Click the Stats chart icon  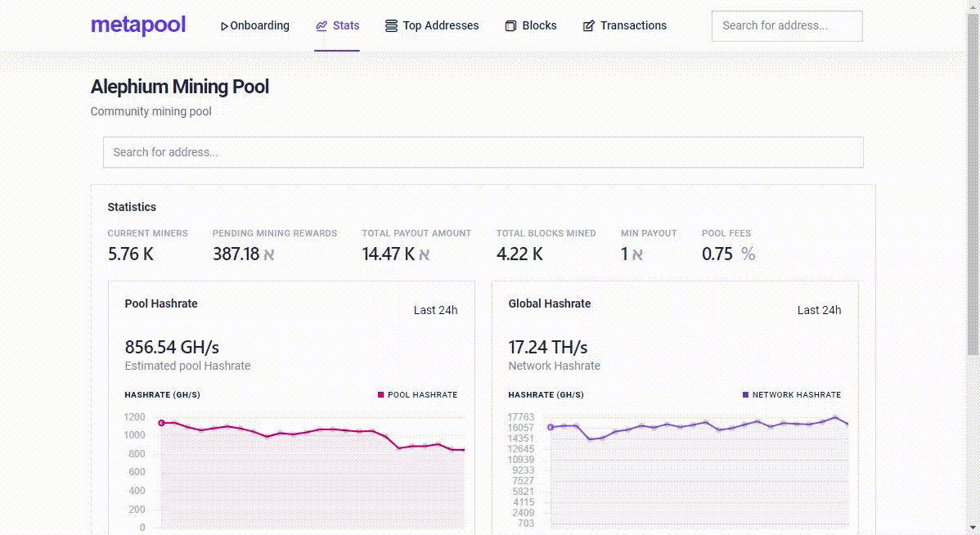[x=321, y=25]
